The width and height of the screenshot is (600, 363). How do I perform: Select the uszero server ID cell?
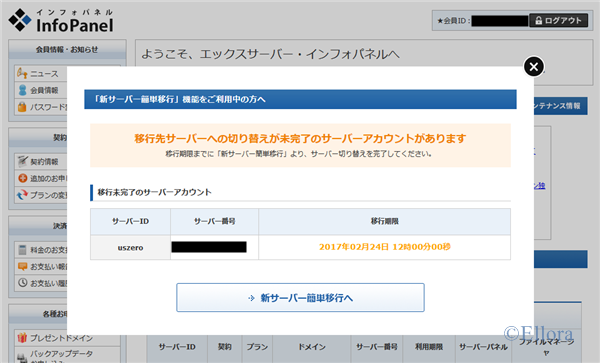[x=130, y=247]
